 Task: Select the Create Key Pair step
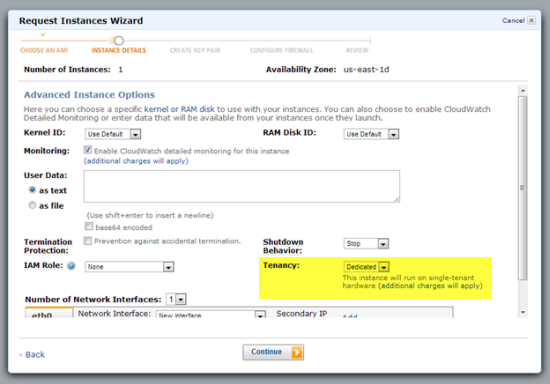[x=195, y=50]
